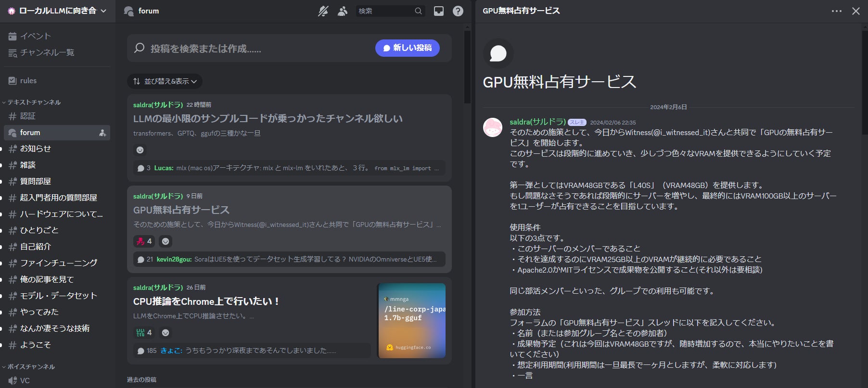Open the help question mark icon
Image resolution: width=868 pixels, height=388 pixels.
(x=458, y=11)
